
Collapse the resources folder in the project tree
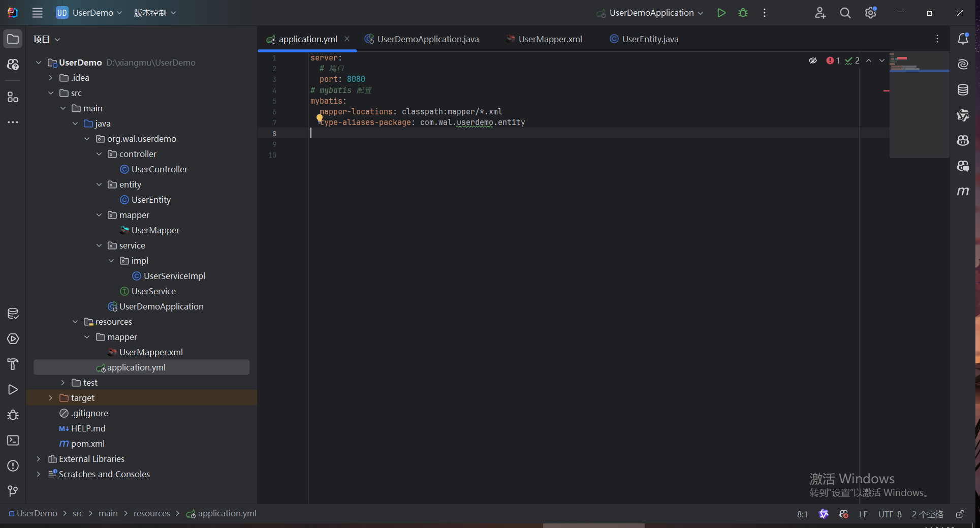(x=75, y=321)
